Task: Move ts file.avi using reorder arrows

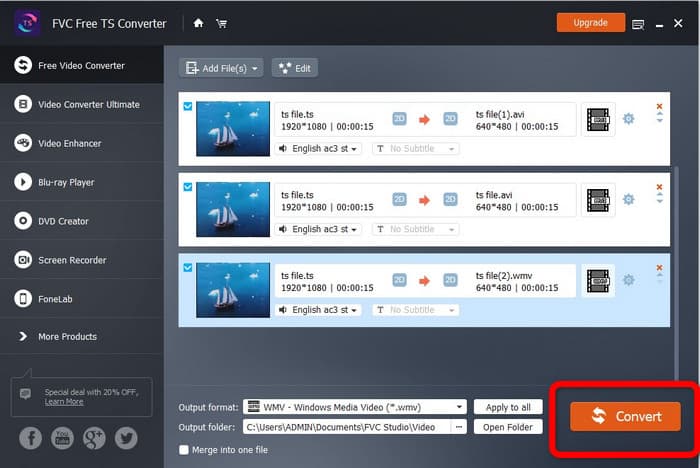Action: point(659,198)
